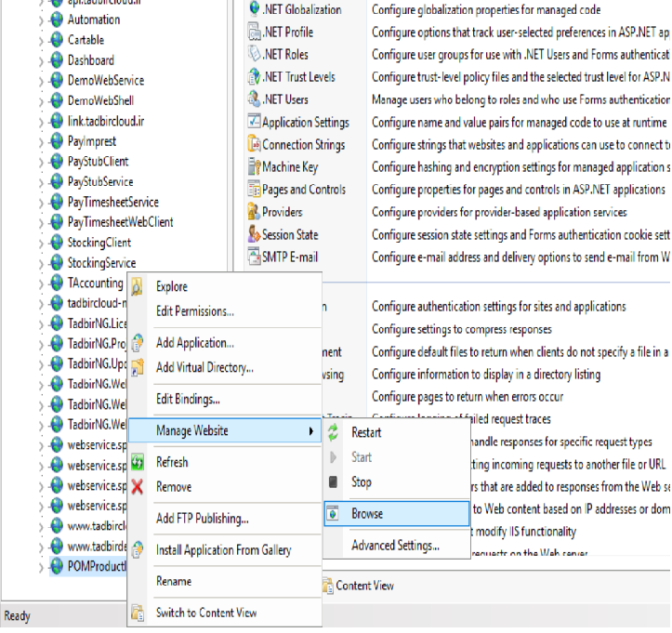Click the globe icon next to Dashboard
The width and height of the screenshot is (672, 633).
57,60
